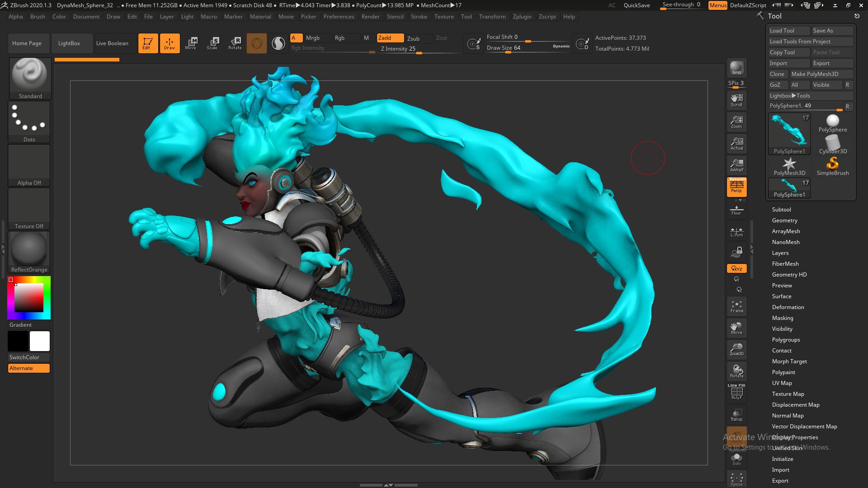Expand the FiberMesh section
This screenshot has width=868, height=488.
785,264
